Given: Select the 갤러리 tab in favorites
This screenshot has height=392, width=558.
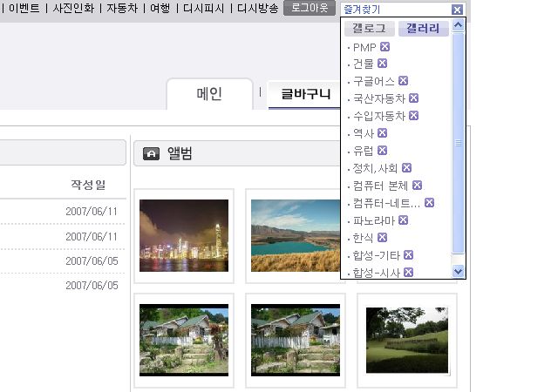Looking at the screenshot, I should (423, 29).
